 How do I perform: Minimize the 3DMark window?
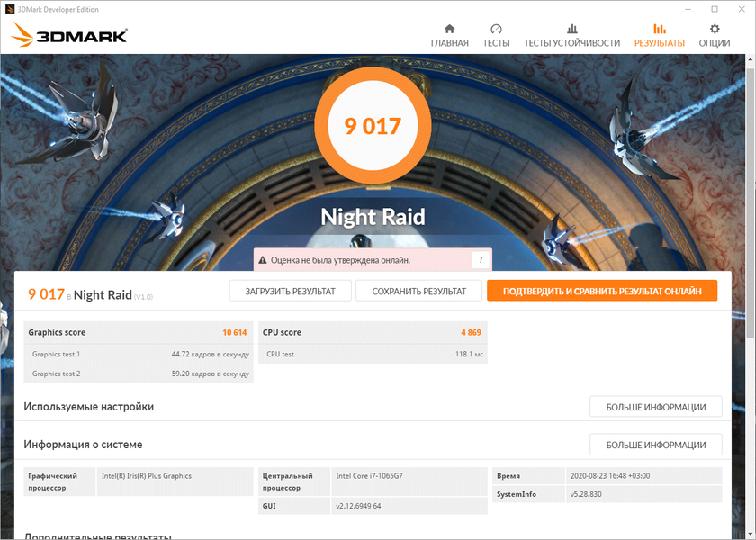point(688,9)
